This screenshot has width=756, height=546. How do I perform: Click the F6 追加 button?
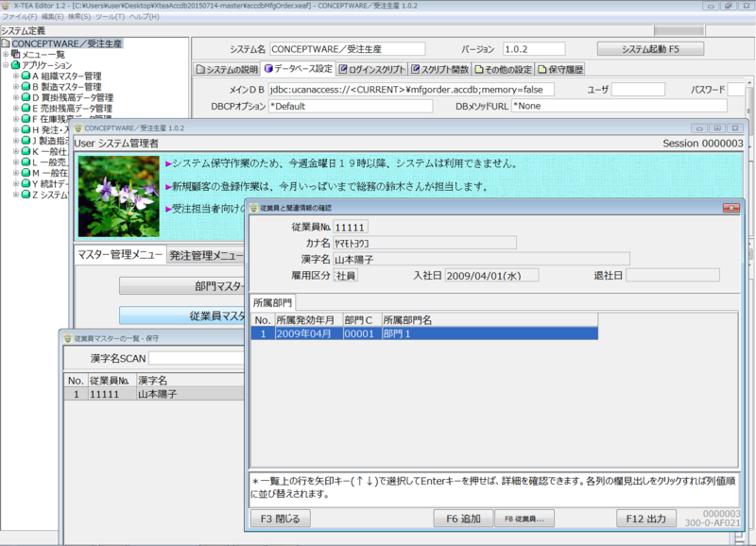pos(463,519)
